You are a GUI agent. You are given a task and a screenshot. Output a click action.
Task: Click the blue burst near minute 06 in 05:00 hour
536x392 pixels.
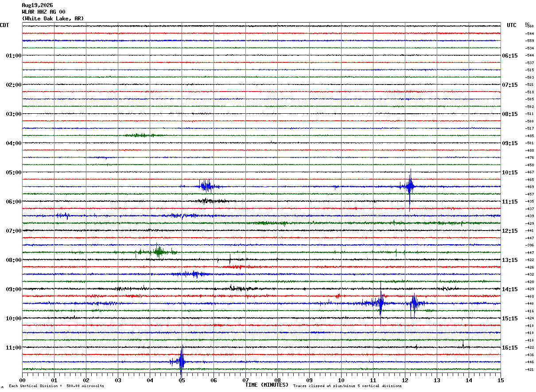click(207, 186)
